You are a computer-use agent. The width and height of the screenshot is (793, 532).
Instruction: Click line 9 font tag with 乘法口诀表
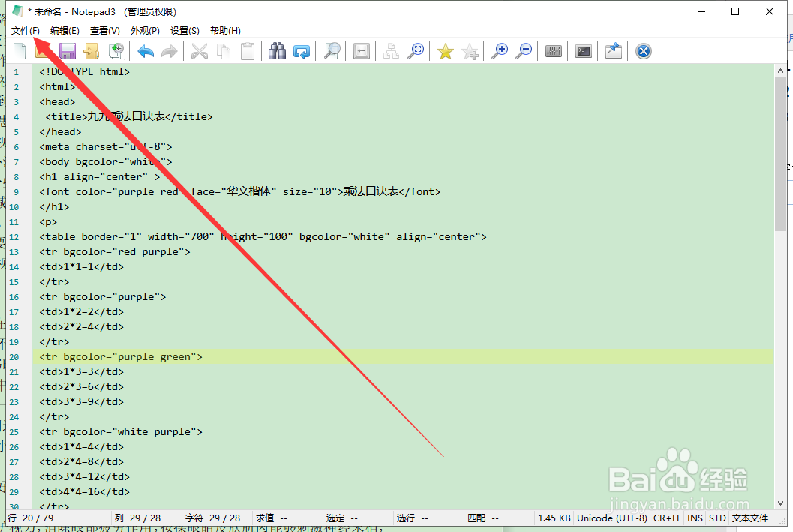pos(240,191)
